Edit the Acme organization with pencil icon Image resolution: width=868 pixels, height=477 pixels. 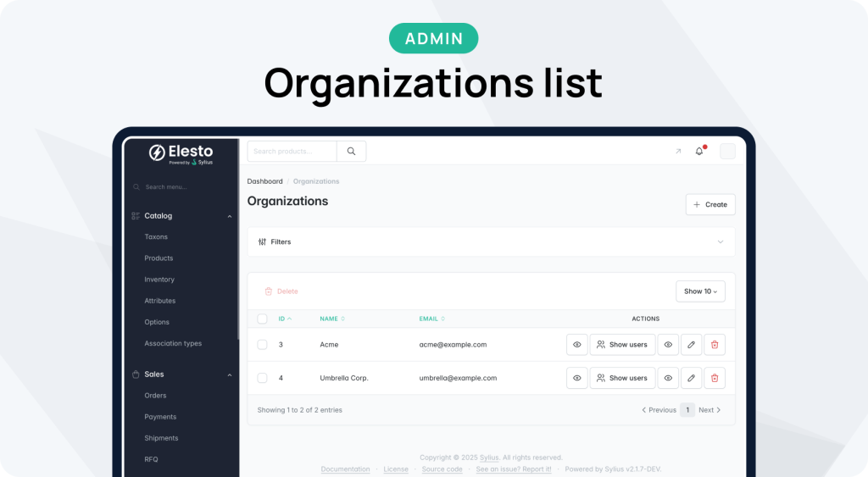click(692, 345)
